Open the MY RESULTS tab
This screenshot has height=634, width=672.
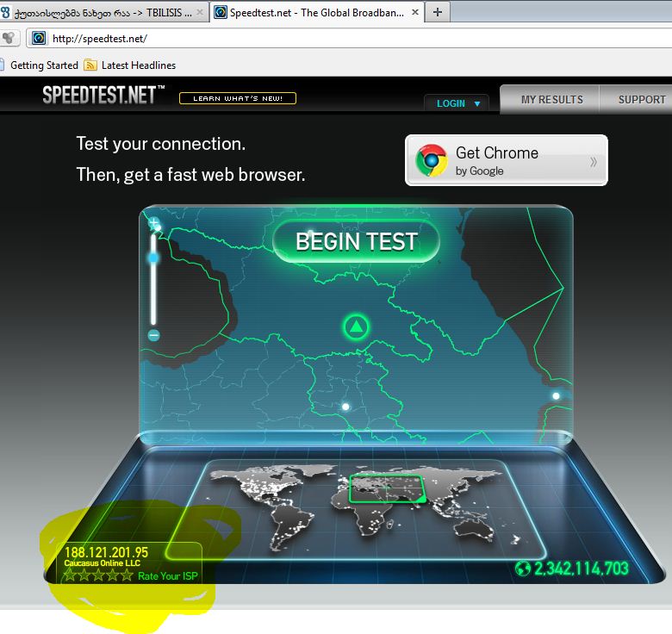551,99
